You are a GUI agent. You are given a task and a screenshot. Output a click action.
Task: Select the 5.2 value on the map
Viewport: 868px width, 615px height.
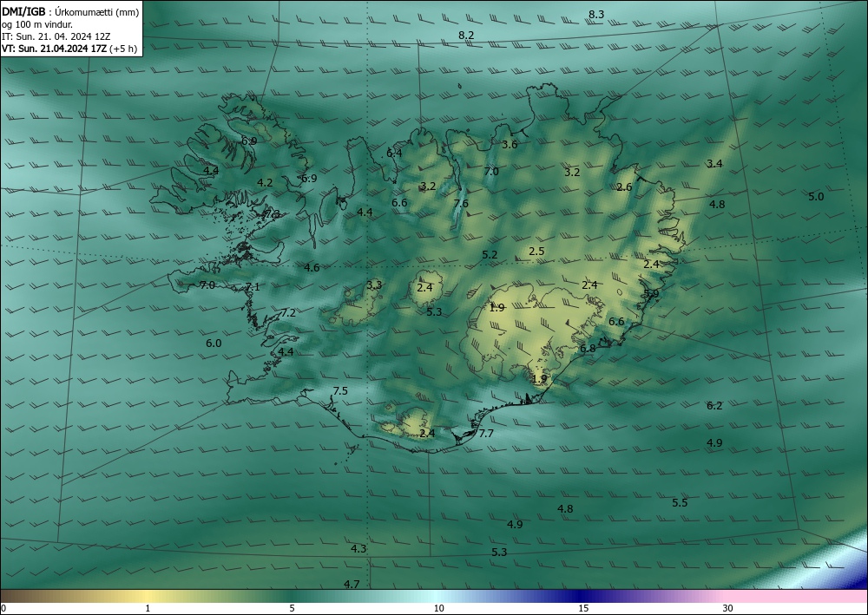click(x=490, y=255)
